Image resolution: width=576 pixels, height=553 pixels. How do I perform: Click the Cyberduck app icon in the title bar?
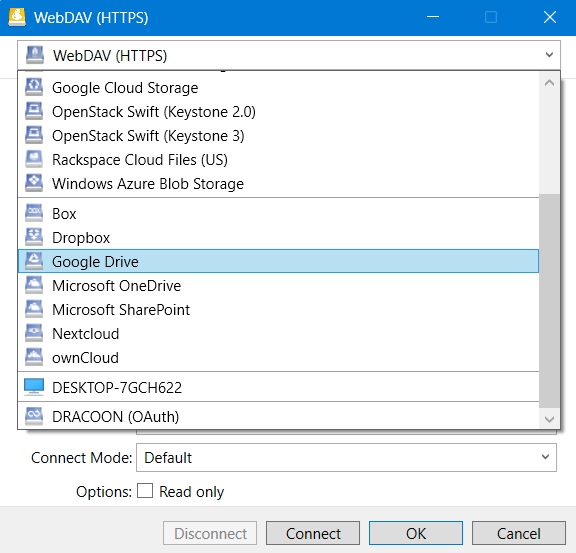[x=17, y=17]
